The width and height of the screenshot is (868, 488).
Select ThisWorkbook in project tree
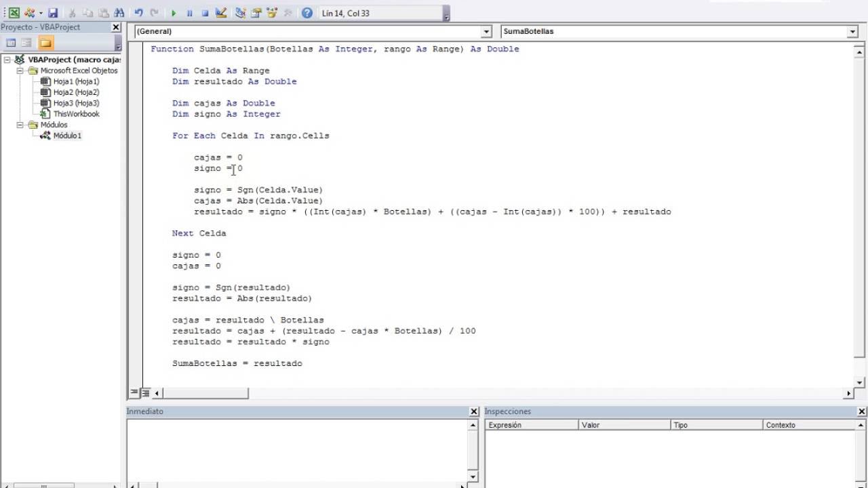pos(76,114)
